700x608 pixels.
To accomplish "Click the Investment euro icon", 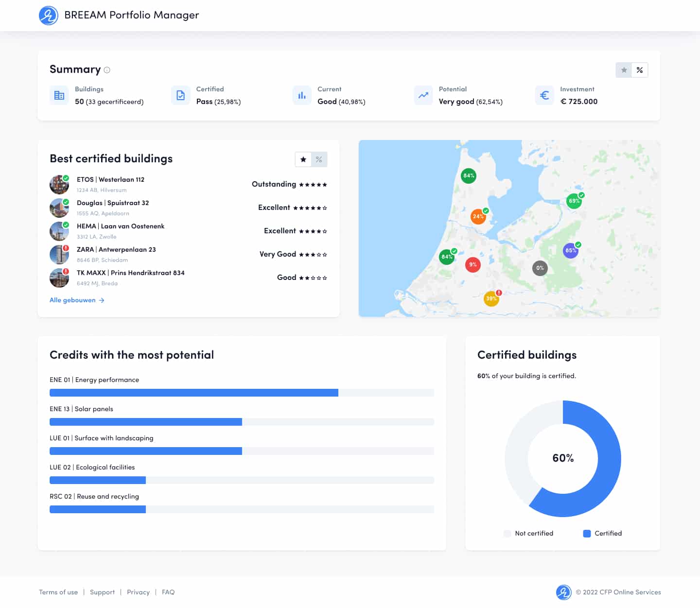I will coord(544,95).
